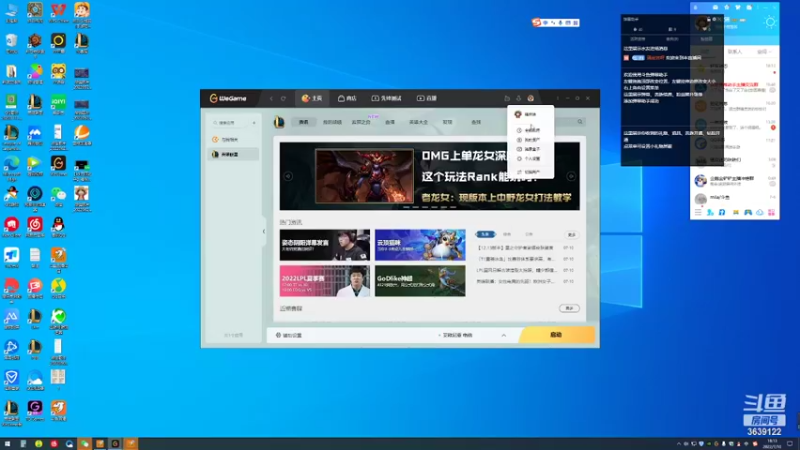
Task: Click the WeChat icon on the taskbar
Action: 84,444
